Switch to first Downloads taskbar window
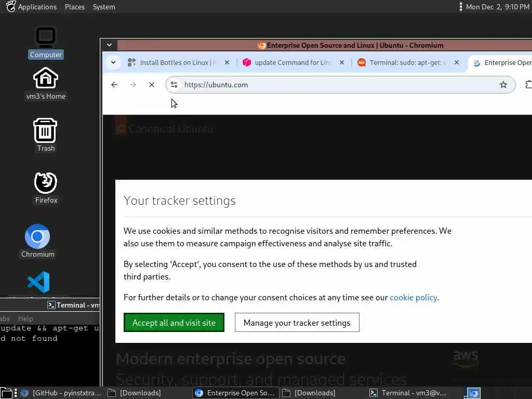 pos(135,393)
